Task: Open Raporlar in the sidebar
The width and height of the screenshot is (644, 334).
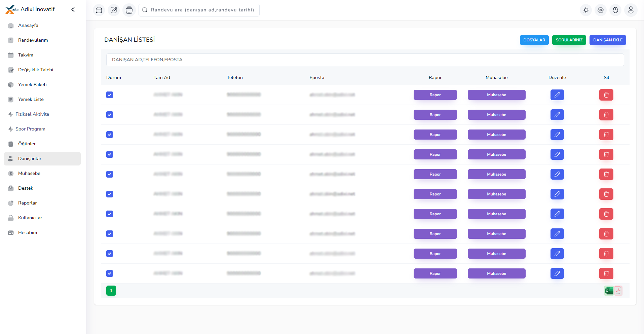Action: (42, 203)
